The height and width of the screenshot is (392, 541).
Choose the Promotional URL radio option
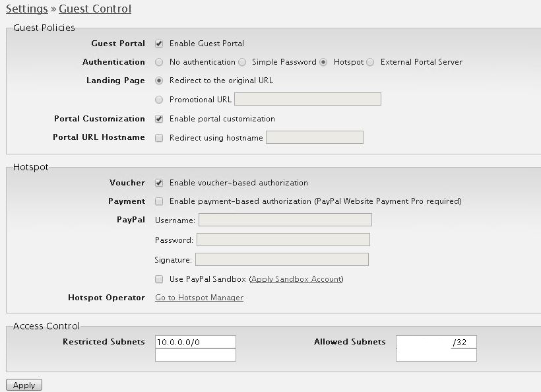159,100
